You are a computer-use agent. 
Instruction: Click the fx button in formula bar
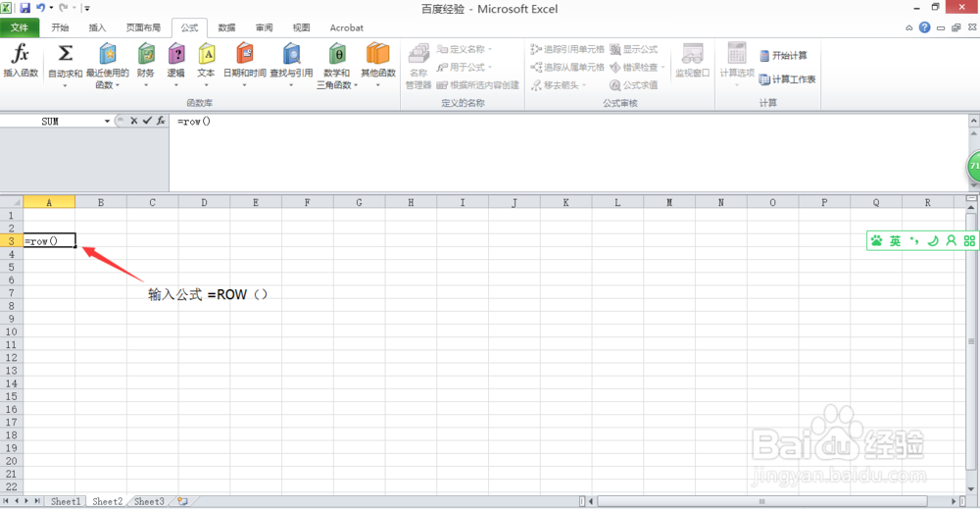(162, 121)
